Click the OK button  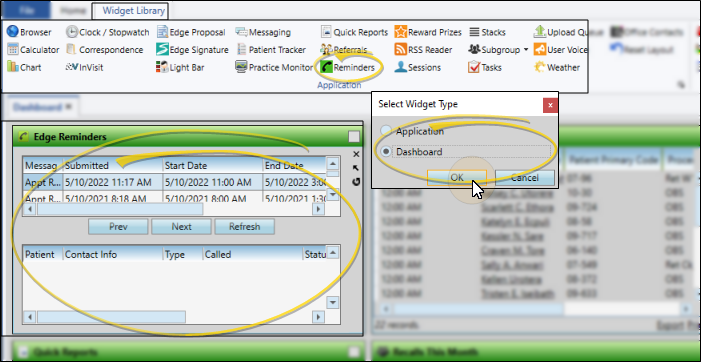click(x=457, y=177)
